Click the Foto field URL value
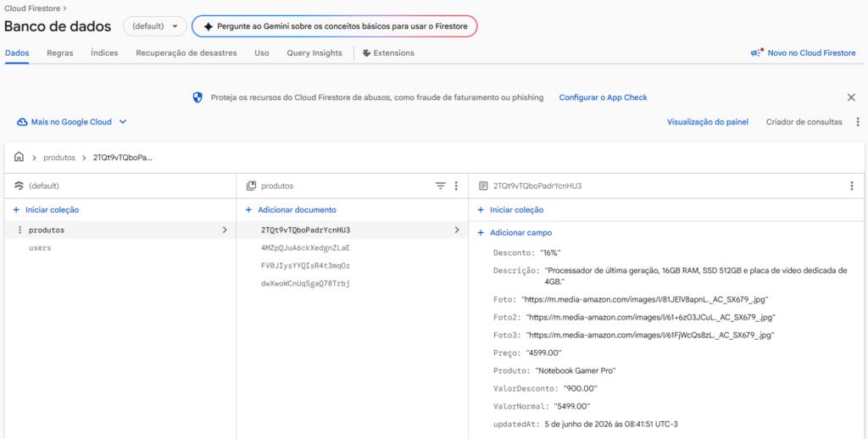This screenshot has height=439, width=868. click(x=645, y=299)
